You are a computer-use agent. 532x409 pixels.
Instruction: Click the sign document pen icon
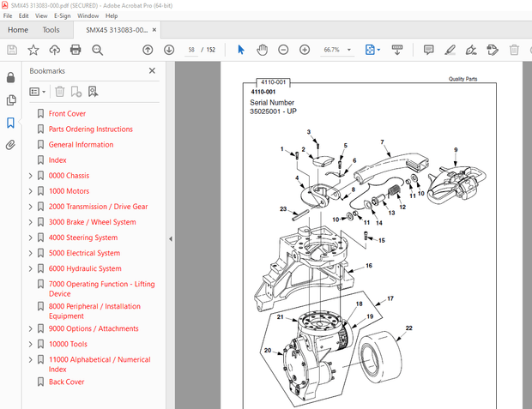tap(471, 51)
